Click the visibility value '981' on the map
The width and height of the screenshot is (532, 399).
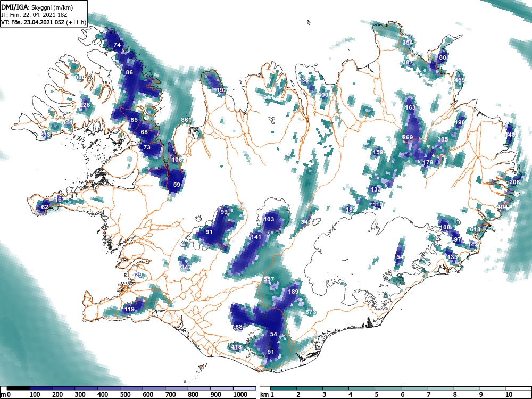click(269, 97)
